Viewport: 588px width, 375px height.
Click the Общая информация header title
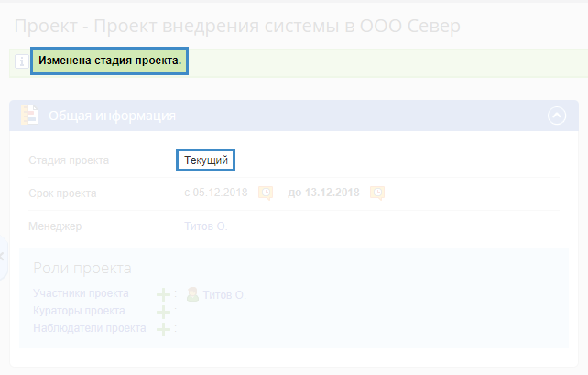tap(112, 116)
